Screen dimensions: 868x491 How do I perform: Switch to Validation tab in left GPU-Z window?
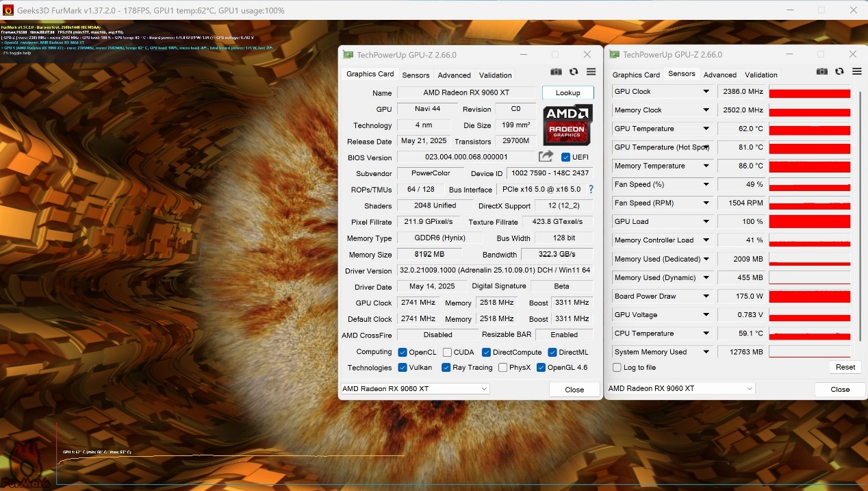click(x=495, y=75)
